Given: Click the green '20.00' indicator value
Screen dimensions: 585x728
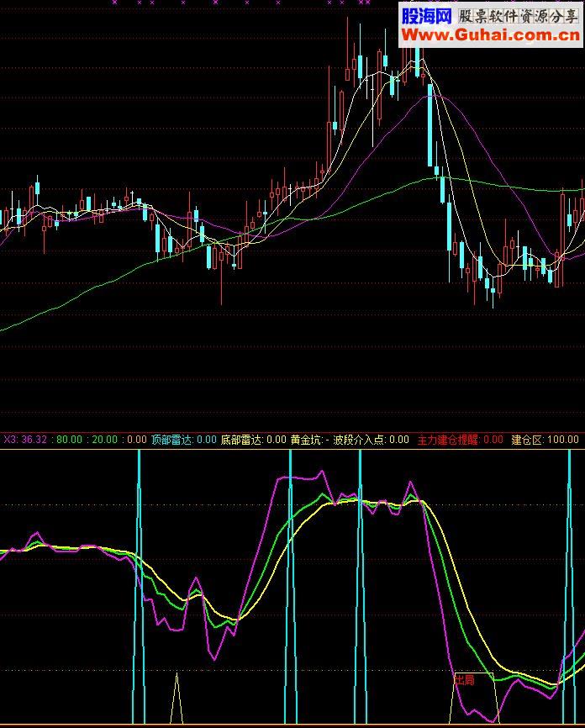Looking at the screenshot, I should [104, 439].
